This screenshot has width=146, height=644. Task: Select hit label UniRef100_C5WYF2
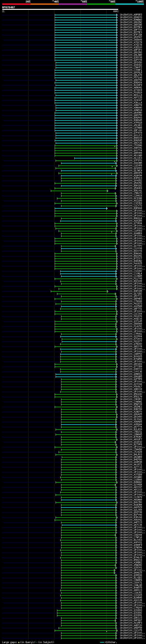click(x=131, y=67)
